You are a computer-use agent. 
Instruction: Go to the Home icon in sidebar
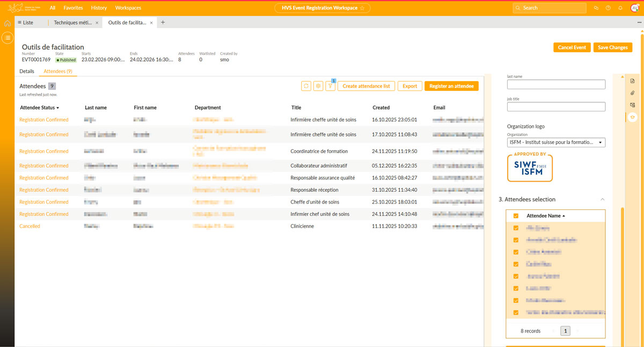pos(7,24)
